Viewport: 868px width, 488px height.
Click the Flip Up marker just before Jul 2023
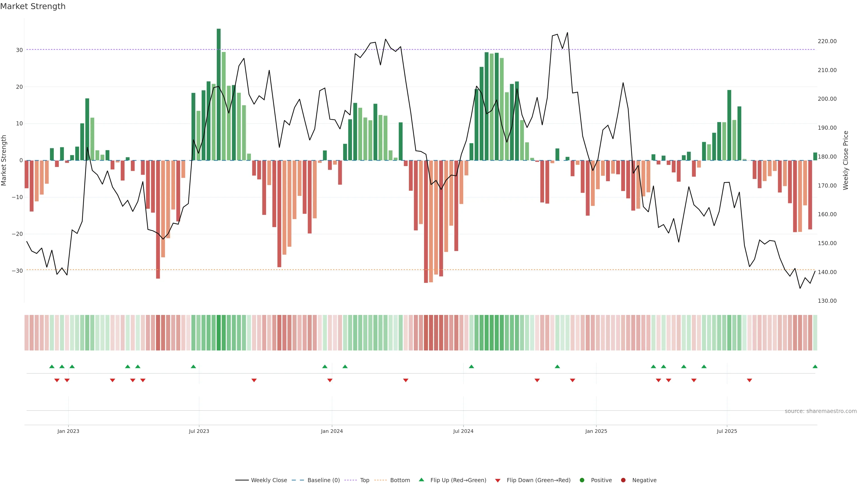coord(193,366)
